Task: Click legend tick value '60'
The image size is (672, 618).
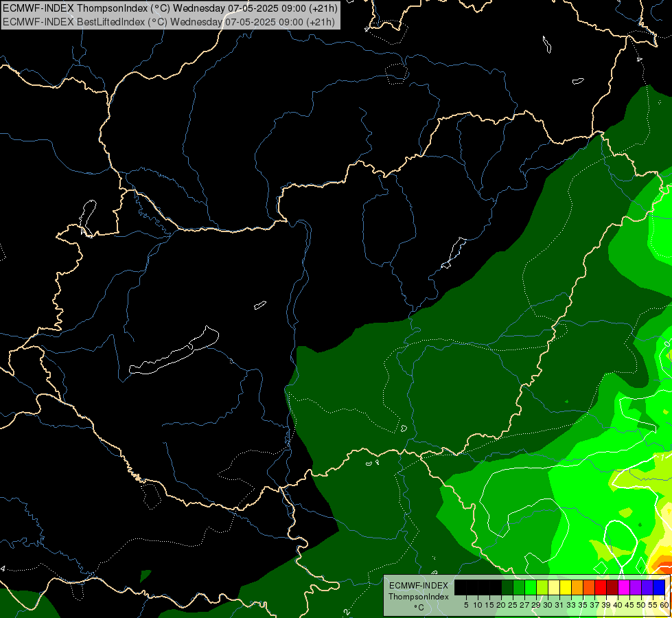Action: 664,605
